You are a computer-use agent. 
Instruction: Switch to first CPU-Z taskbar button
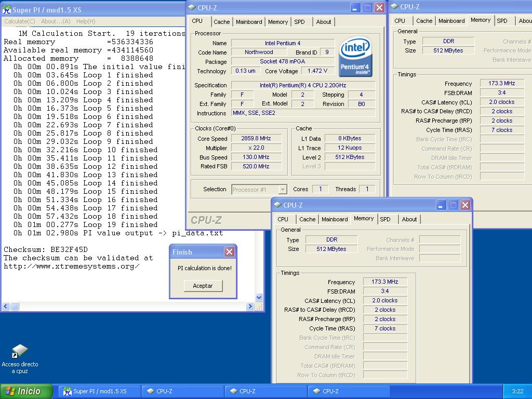tap(183, 391)
